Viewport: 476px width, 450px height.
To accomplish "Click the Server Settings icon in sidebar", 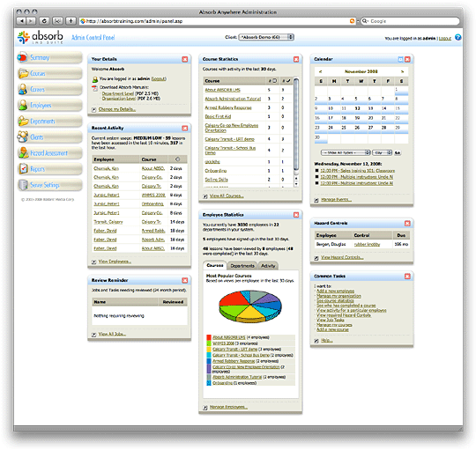I will point(23,184).
